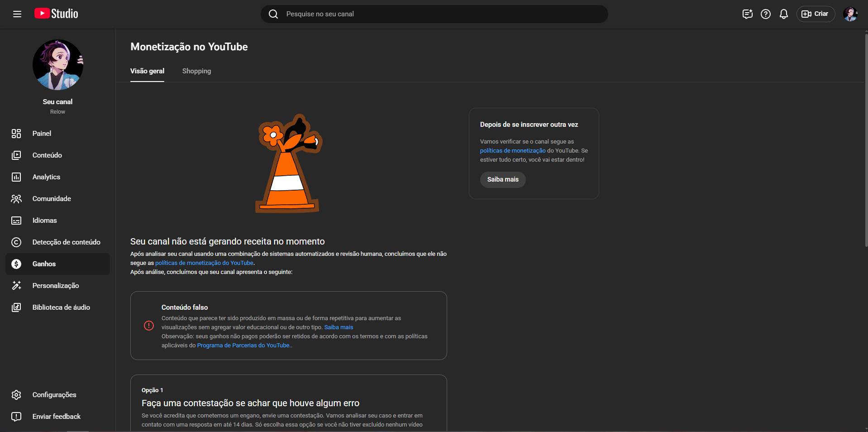The image size is (868, 432).
Task: Click the Conteúdo content icon
Action: coord(16,155)
